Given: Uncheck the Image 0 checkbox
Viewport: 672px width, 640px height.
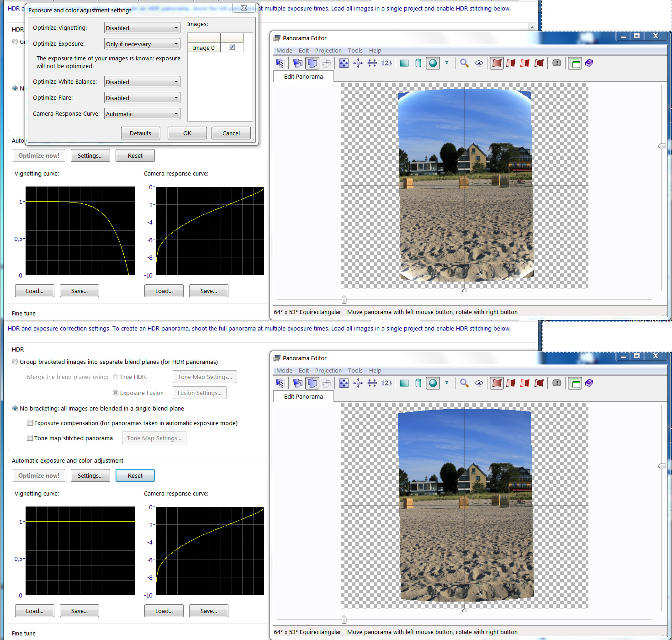Looking at the screenshot, I should 232,47.
